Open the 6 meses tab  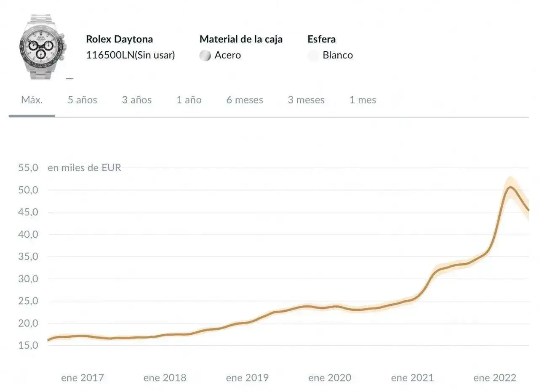click(x=245, y=100)
